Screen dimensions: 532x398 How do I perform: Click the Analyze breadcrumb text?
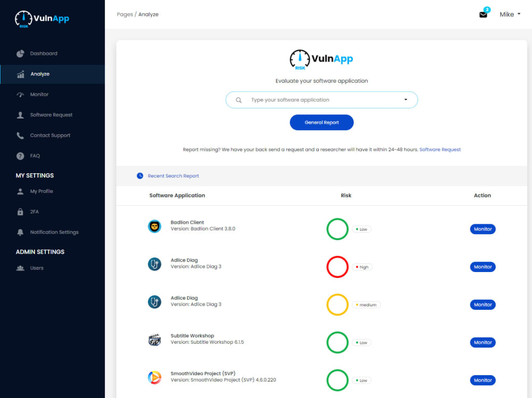pos(148,14)
